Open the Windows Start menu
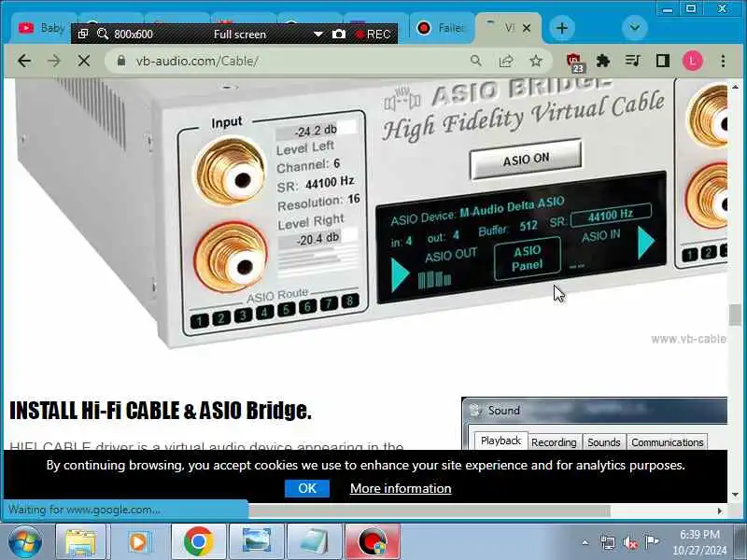The image size is (747, 560). [x=25, y=542]
